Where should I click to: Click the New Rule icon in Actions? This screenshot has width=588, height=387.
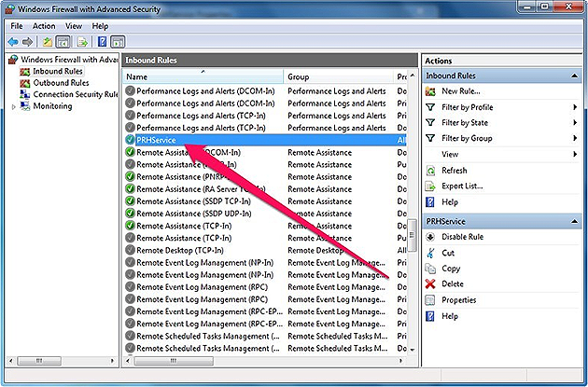tap(430, 91)
